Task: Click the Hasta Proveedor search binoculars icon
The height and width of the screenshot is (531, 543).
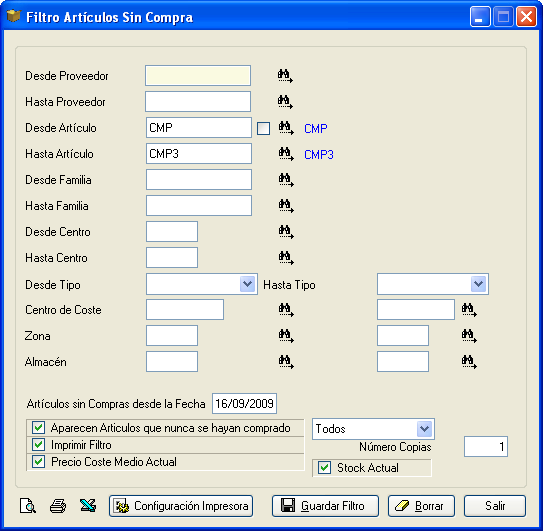Action: (x=285, y=102)
